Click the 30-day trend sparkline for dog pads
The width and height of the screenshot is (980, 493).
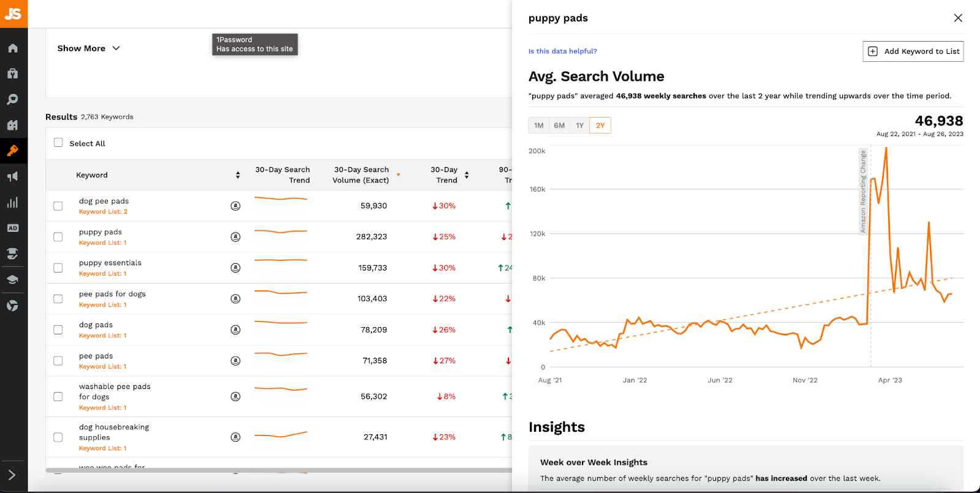(x=281, y=323)
